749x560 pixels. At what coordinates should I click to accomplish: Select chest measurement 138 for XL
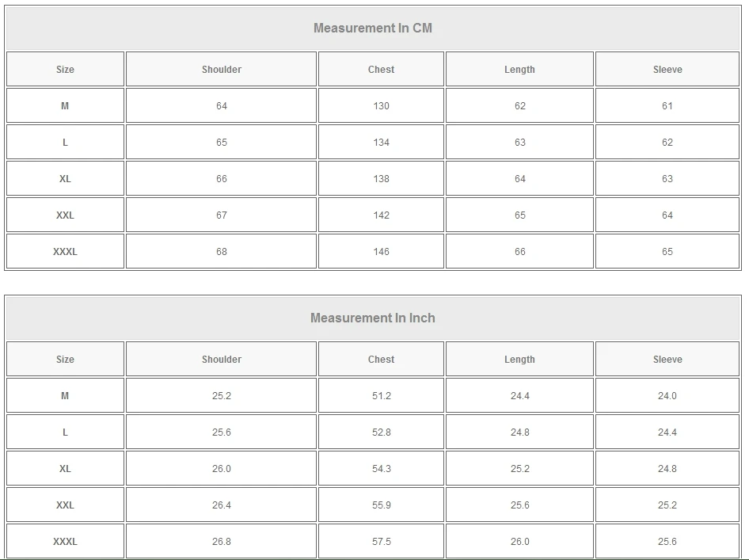[381, 179]
